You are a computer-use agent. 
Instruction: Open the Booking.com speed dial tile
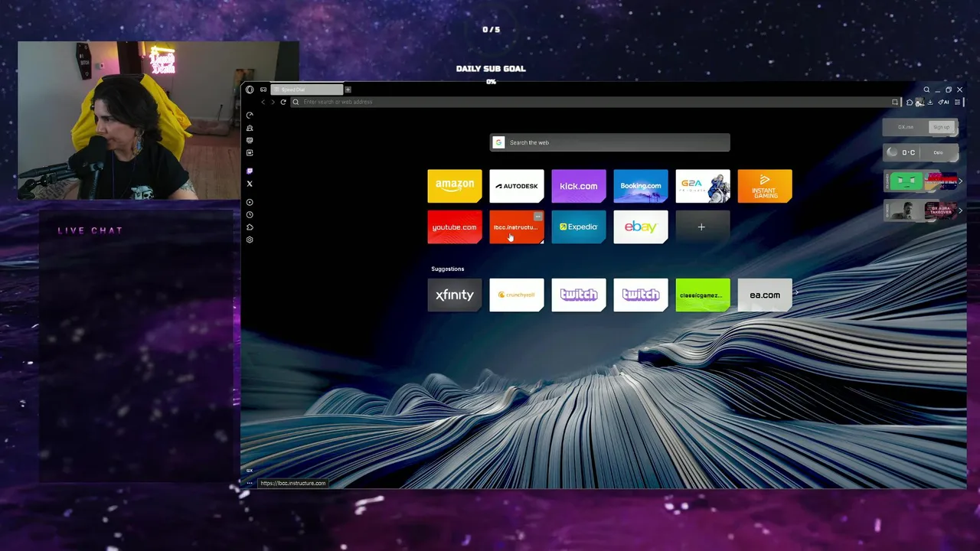click(641, 186)
